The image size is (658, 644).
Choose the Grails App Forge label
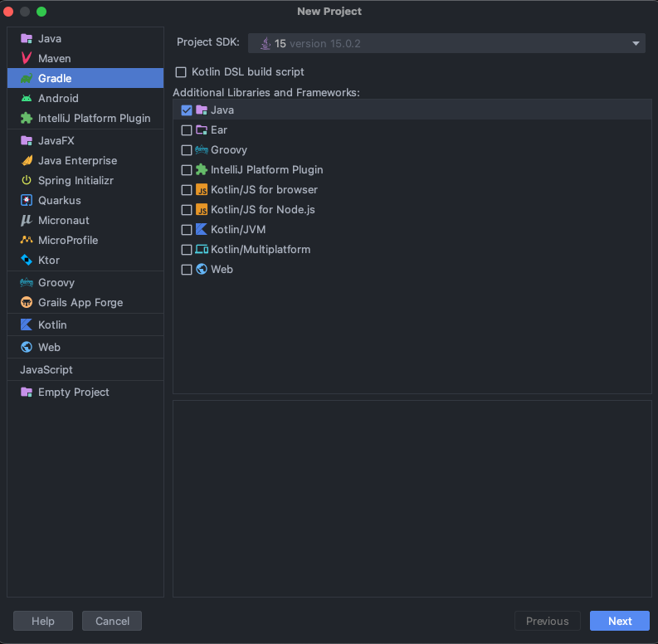point(80,303)
